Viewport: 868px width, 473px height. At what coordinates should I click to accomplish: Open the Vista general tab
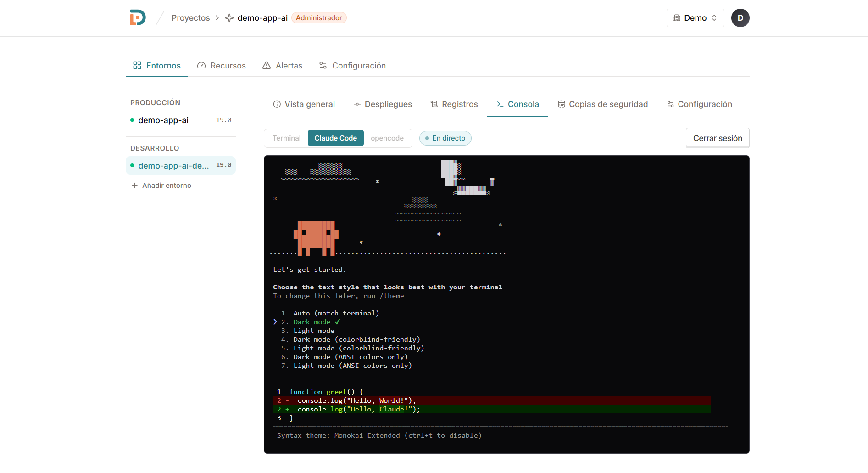pyautogui.click(x=304, y=104)
